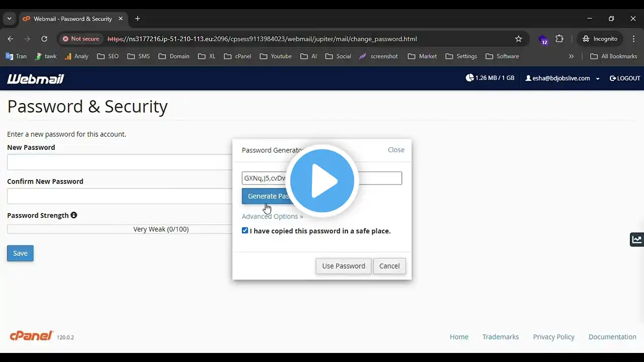Click the chart icon on the right edge

[x=637, y=240]
